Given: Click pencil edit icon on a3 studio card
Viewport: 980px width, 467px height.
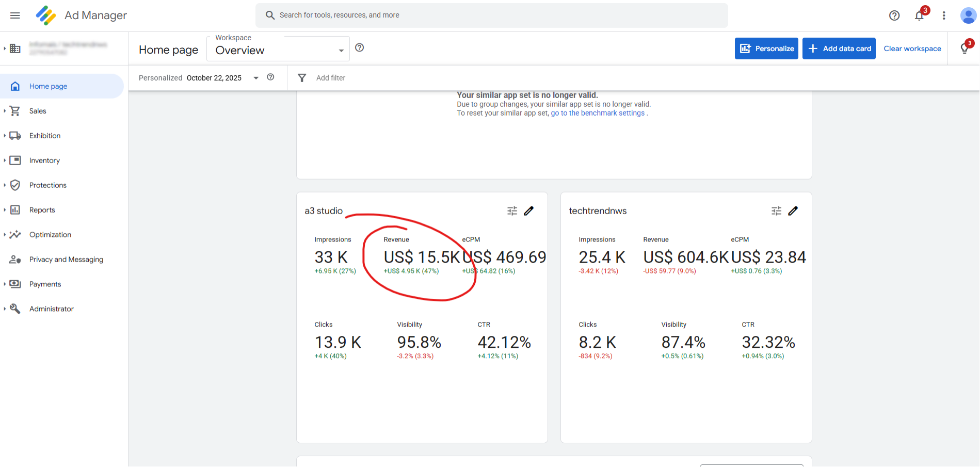Looking at the screenshot, I should (529, 211).
